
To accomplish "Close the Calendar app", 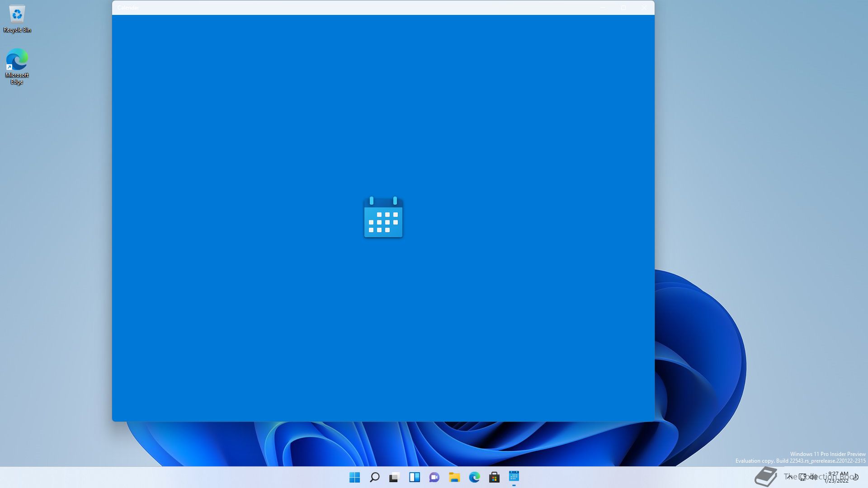I will click(644, 8).
